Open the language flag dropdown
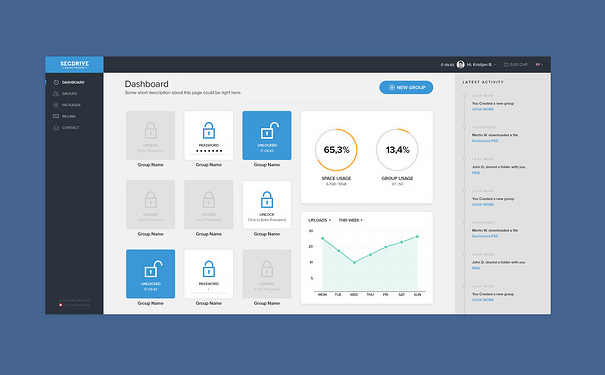 pos(539,64)
